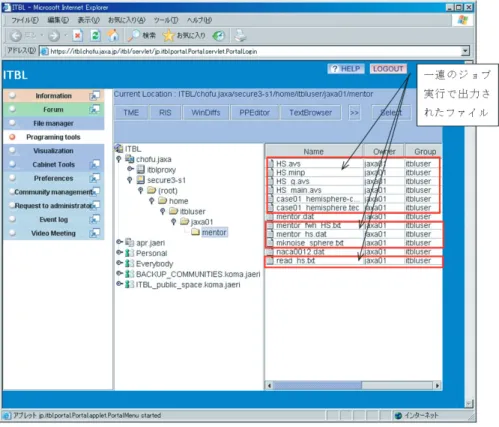Viewport: 499px width, 427px height.
Task: Select the Programing tools radio bullet
Action: (x=12, y=137)
